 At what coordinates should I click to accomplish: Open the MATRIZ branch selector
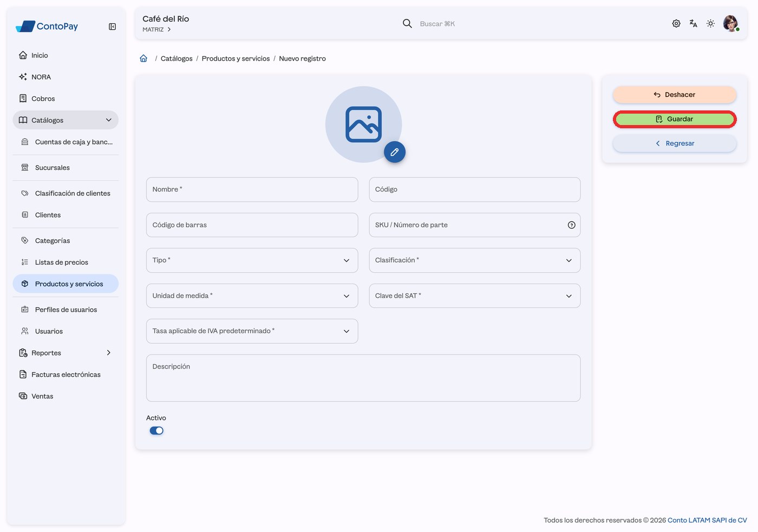(x=157, y=30)
